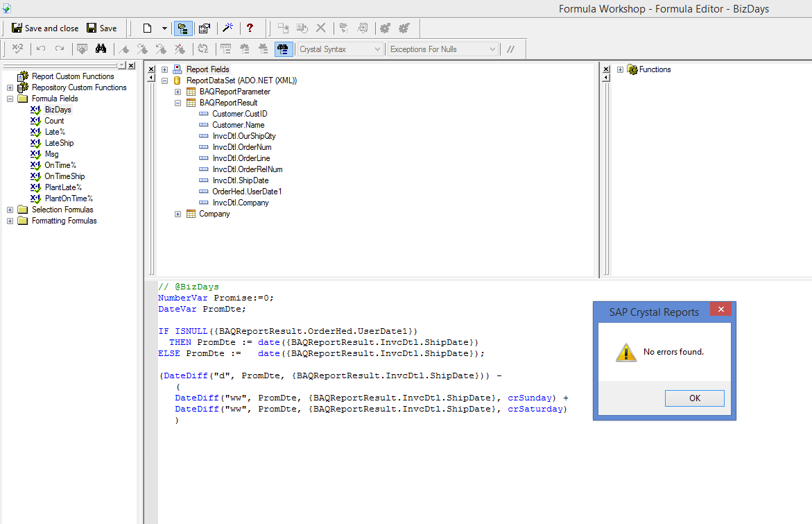Select the BizDays formula

click(58, 110)
